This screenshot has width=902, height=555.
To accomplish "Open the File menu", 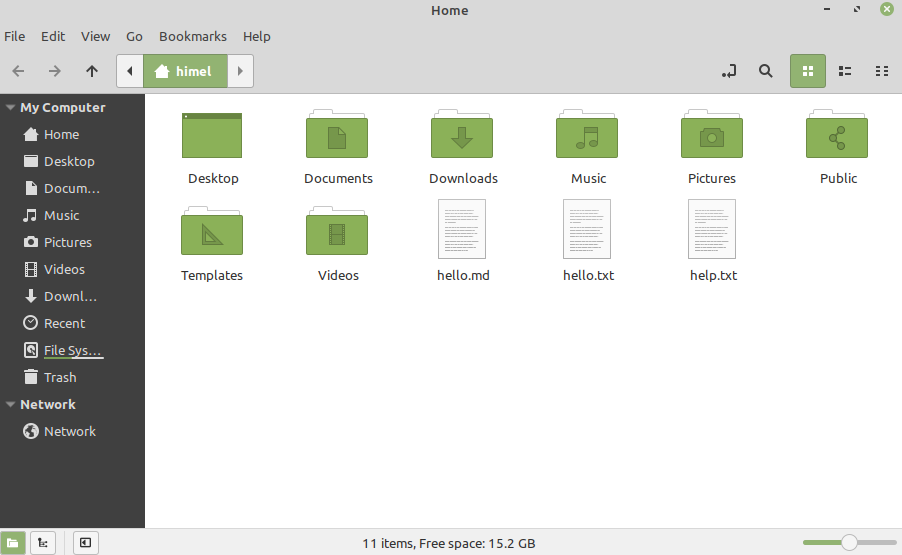I will click(14, 36).
